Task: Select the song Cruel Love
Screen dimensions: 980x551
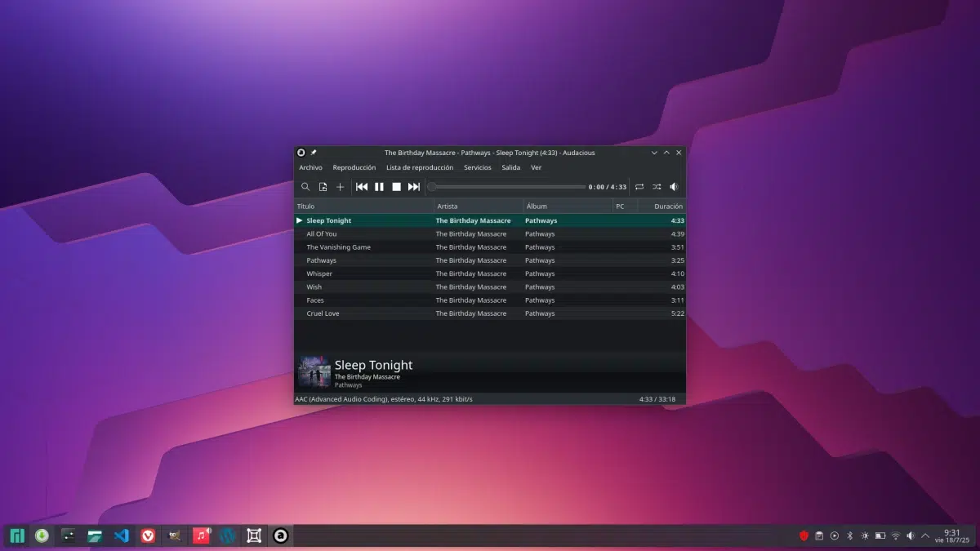Action: 323,313
